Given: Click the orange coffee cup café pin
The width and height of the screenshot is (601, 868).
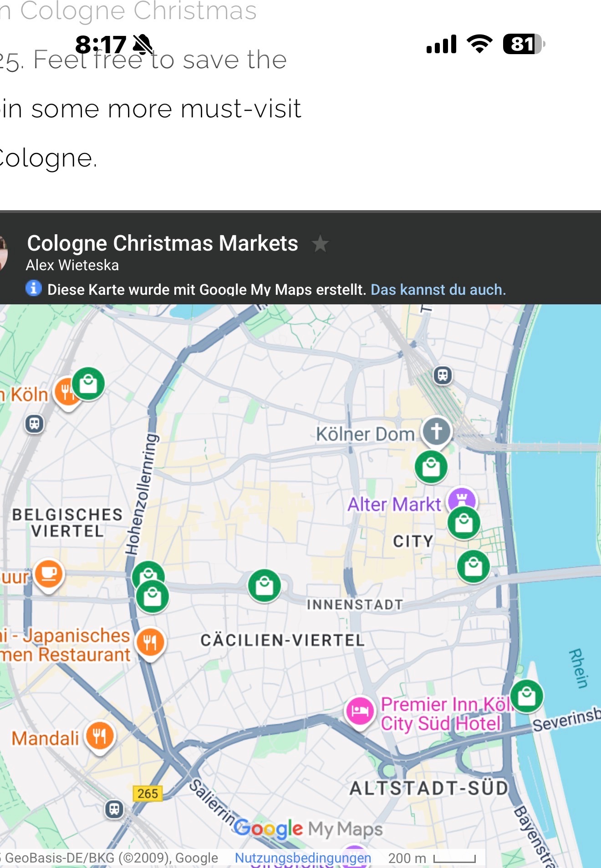Looking at the screenshot, I should tap(49, 573).
